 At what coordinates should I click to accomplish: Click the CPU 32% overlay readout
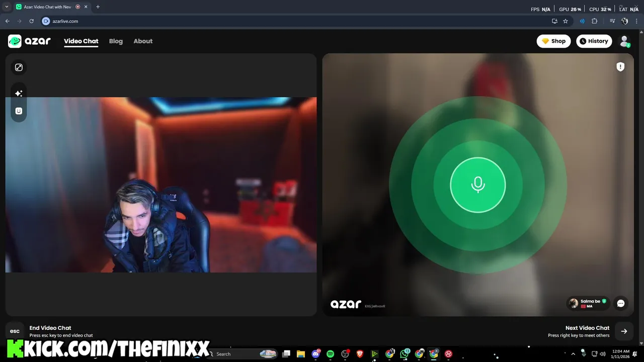pyautogui.click(x=600, y=9)
